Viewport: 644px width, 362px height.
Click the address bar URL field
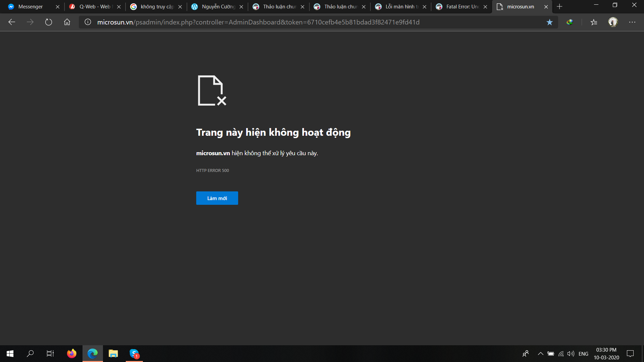coord(258,22)
